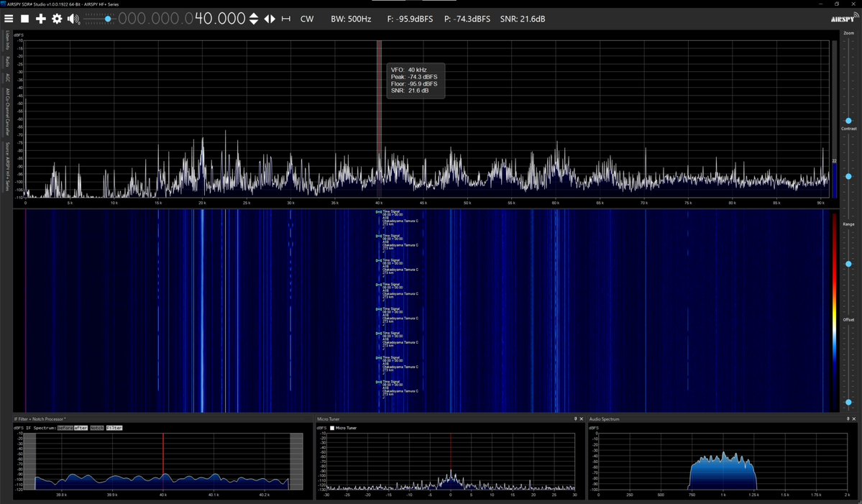The height and width of the screenshot is (504, 862).
Task: Click the IF Filter + Notch Processor title
Action: pyautogui.click(x=40, y=419)
